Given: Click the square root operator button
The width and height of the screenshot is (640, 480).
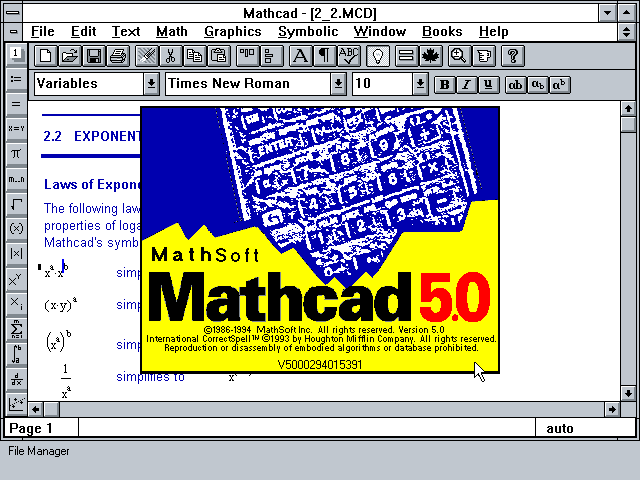Looking at the screenshot, I should (16, 203).
